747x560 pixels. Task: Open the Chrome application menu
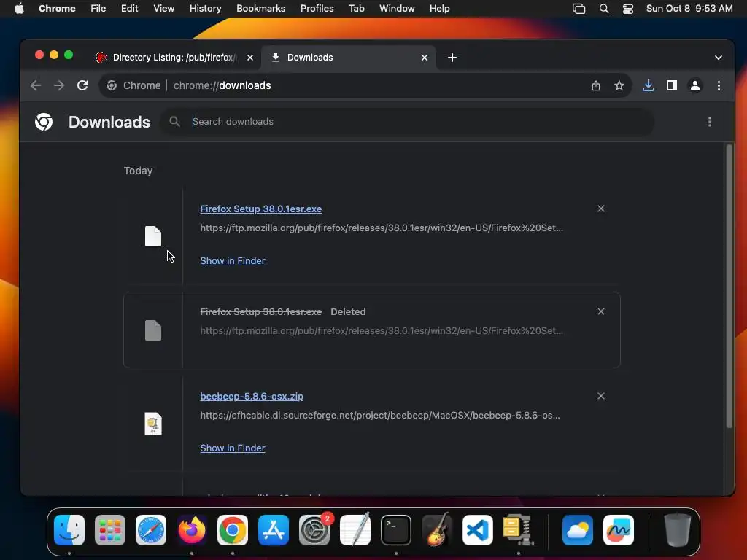pyautogui.click(x=57, y=8)
